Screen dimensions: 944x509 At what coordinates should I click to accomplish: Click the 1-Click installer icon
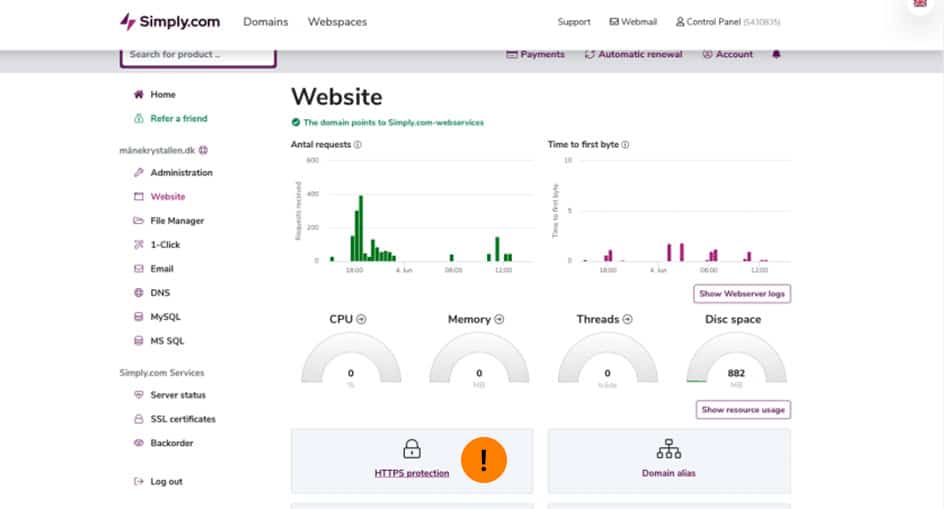click(x=138, y=245)
